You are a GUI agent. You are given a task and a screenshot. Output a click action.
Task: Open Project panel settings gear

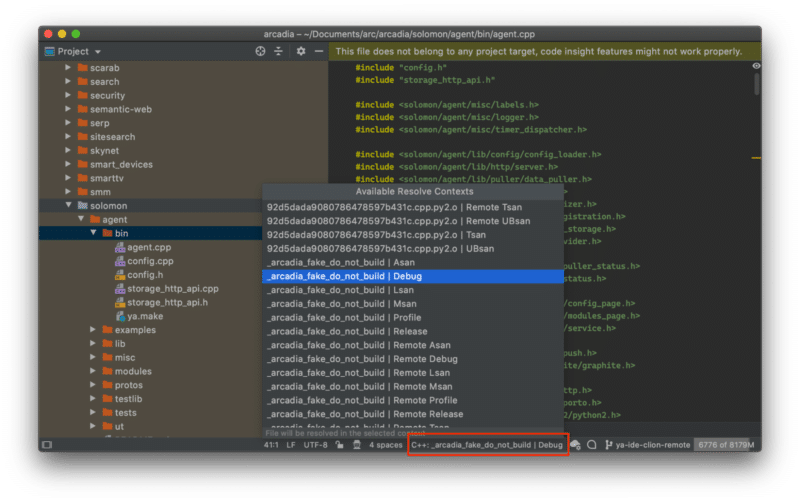(x=301, y=51)
